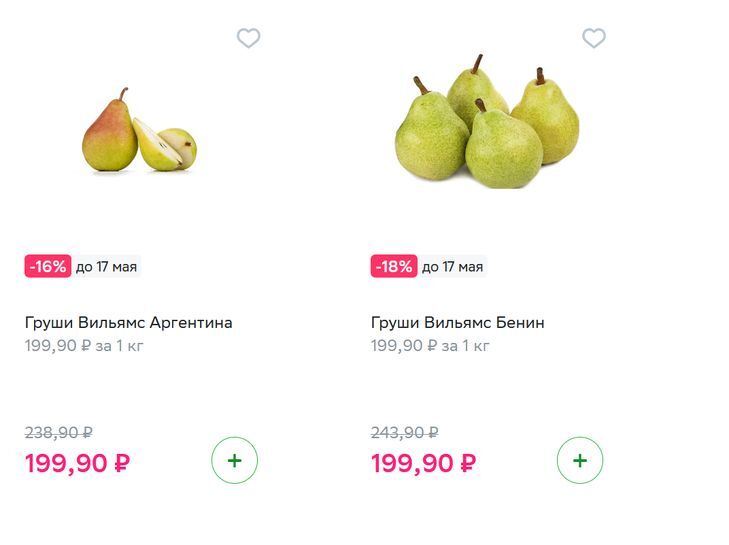This screenshot has height=545, width=729.
Task: Click the front pear in Бенин photo
Action: [502, 148]
